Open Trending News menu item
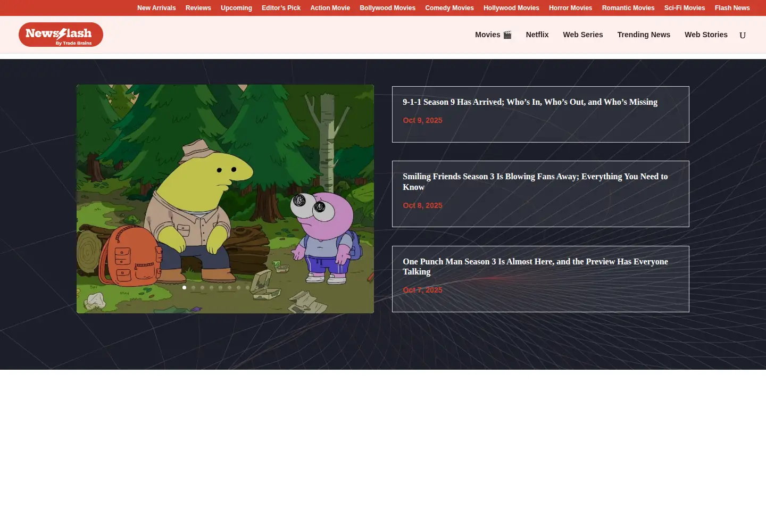 point(644,35)
